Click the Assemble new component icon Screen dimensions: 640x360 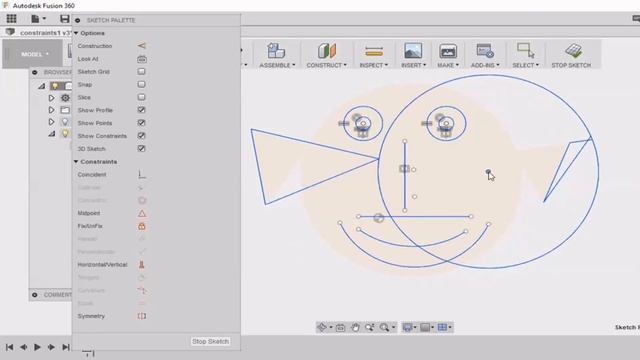point(276,51)
